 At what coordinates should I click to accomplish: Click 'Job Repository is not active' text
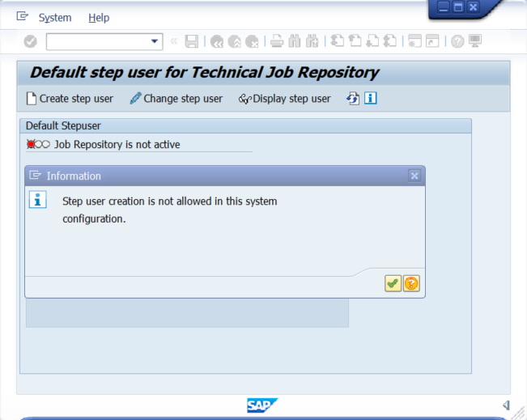click(117, 145)
